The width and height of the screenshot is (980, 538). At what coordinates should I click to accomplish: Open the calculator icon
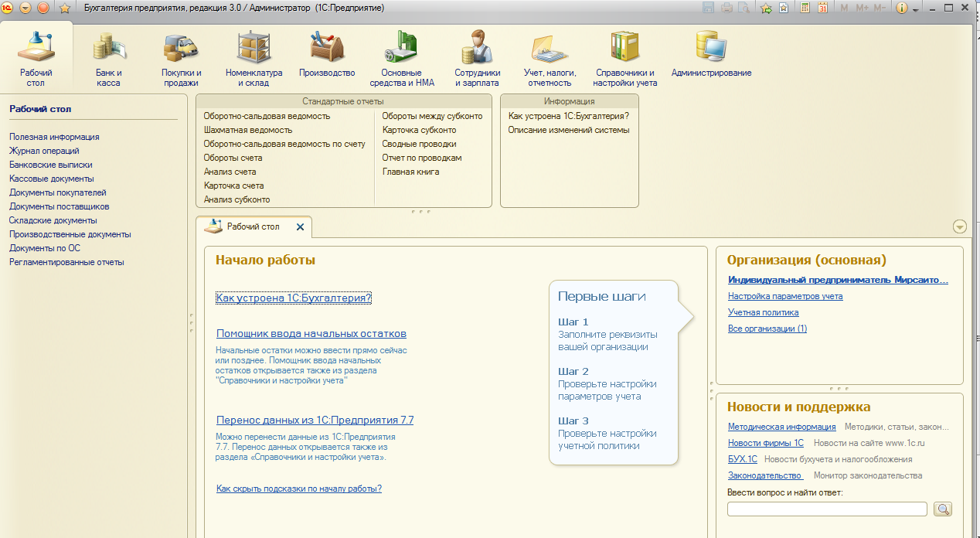(805, 8)
